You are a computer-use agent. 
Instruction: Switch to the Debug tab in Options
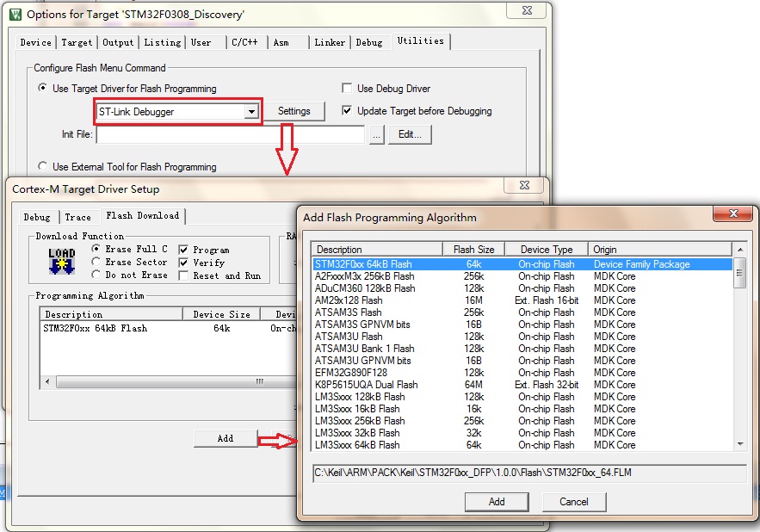click(x=369, y=43)
